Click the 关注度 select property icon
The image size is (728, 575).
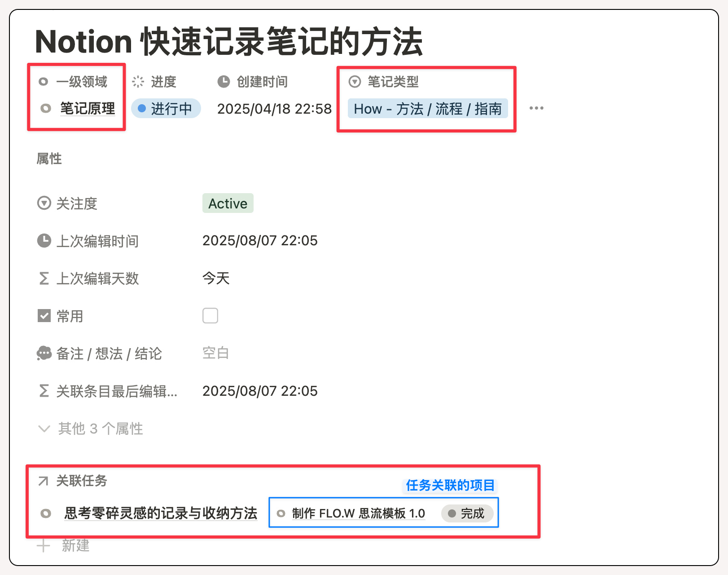point(44,203)
